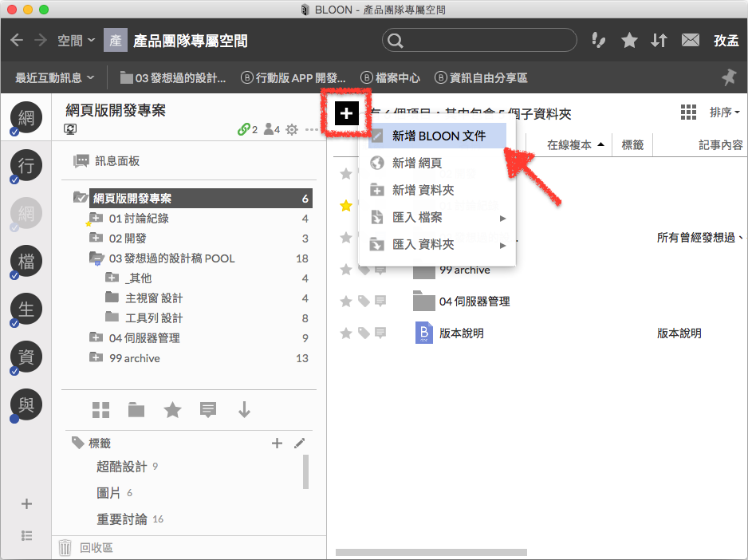Open the 最近互動訊息 dropdown

54,77
